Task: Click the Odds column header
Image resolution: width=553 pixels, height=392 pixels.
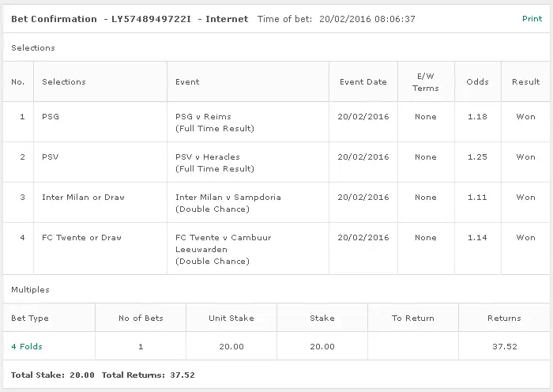Action: pos(477,81)
